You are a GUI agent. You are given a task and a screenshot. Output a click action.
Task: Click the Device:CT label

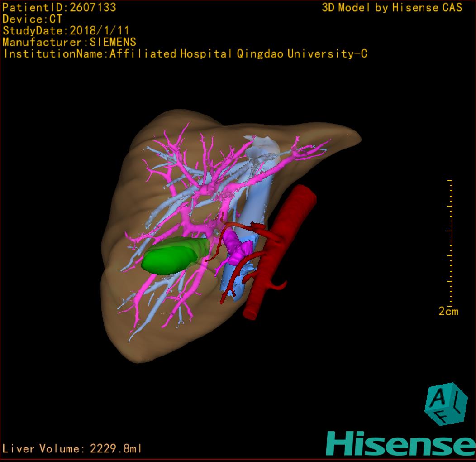click(x=32, y=19)
